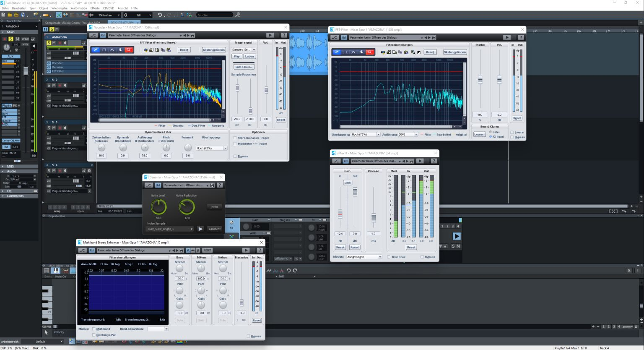This screenshot has height=350, width=644.
Task: Open the Wiedergabe menu
Action: pos(59,8)
